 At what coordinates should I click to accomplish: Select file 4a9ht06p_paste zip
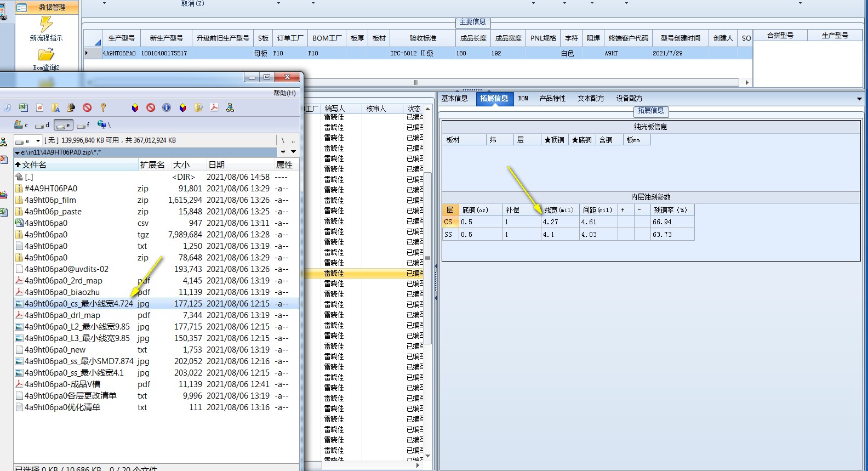(156, 212)
